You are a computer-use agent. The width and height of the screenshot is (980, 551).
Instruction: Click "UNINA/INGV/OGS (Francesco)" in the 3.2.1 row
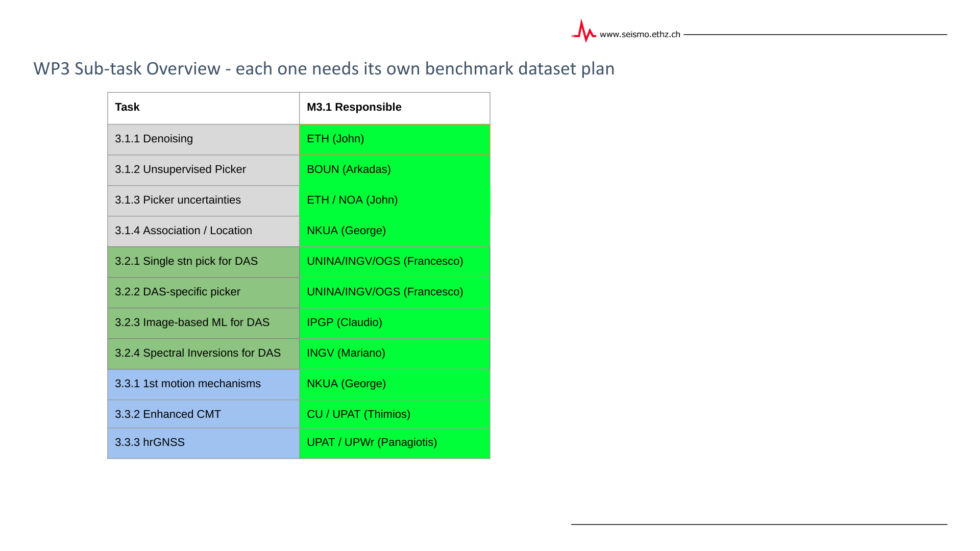[x=395, y=262]
